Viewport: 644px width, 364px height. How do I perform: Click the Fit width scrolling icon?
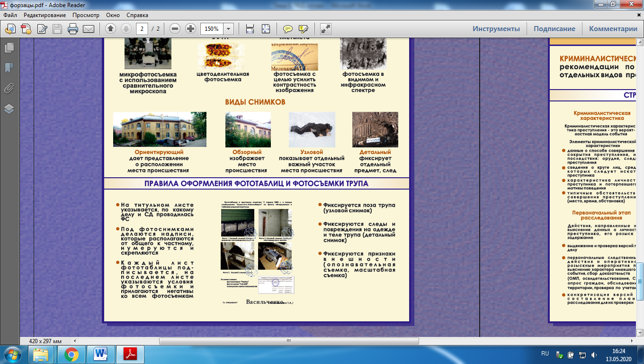(x=250, y=29)
